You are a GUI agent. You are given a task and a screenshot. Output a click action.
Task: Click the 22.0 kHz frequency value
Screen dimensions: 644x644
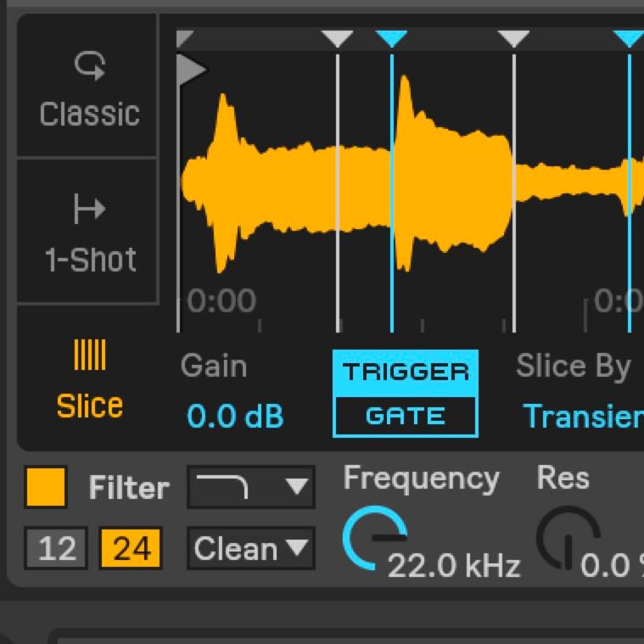tap(453, 566)
